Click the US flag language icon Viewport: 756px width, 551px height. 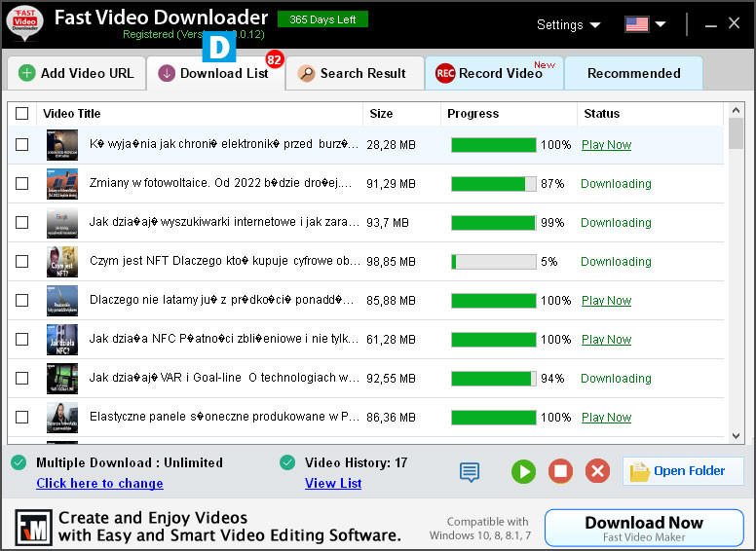[637, 24]
